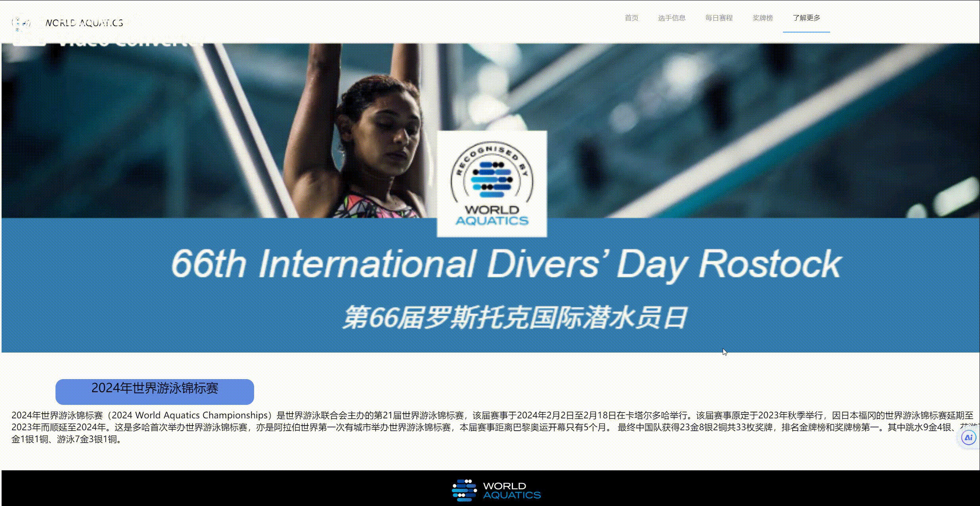This screenshot has width=980, height=506.
Task: Open the 奖牌榜 medal table tab
Action: tap(762, 18)
